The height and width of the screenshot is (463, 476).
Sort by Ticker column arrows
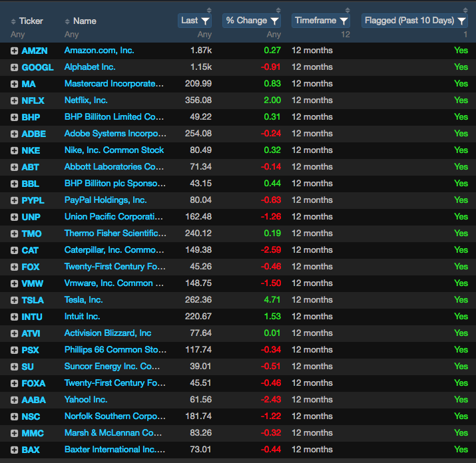pyautogui.click(x=13, y=21)
